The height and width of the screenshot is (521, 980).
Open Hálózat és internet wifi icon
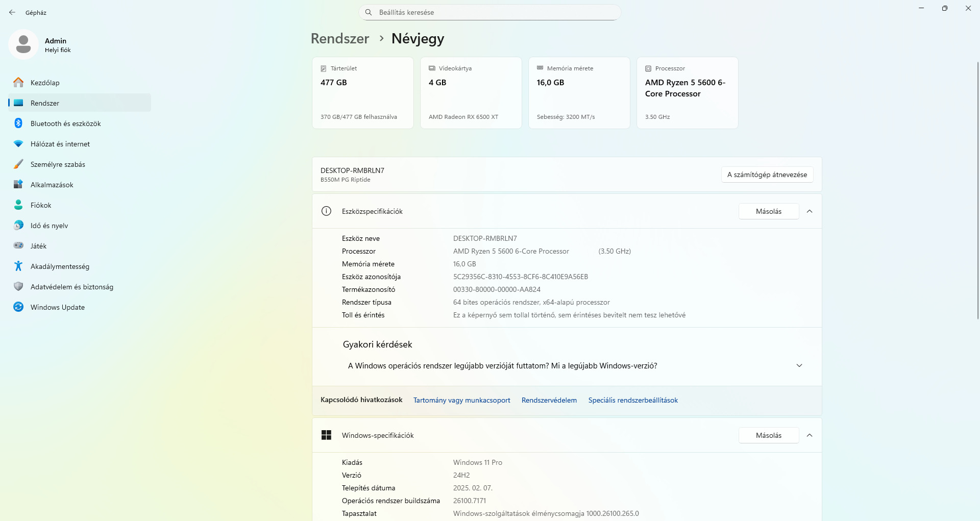18,144
